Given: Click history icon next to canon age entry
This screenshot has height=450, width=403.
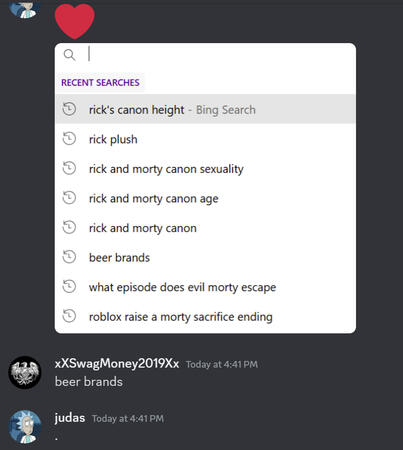Looking at the screenshot, I should point(69,198).
